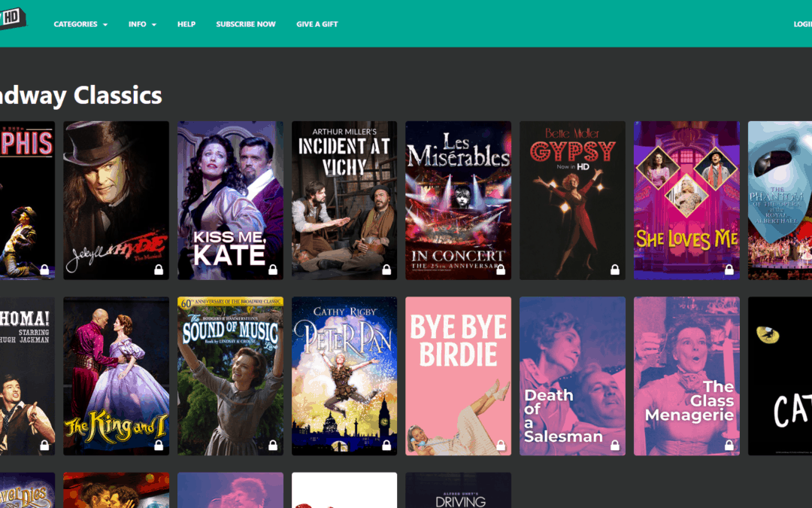Click lock icon on The King and I poster
Image resolution: width=812 pixels, height=508 pixels.
(x=159, y=446)
